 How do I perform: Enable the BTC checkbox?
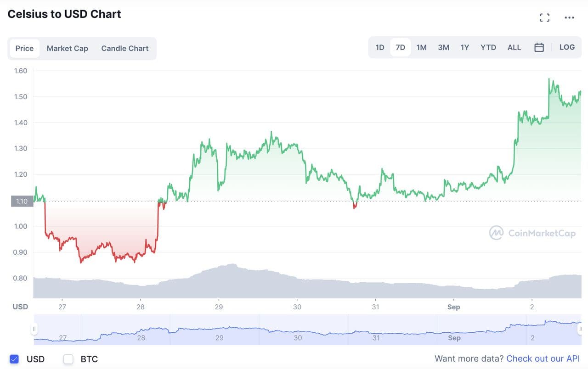pyautogui.click(x=68, y=359)
